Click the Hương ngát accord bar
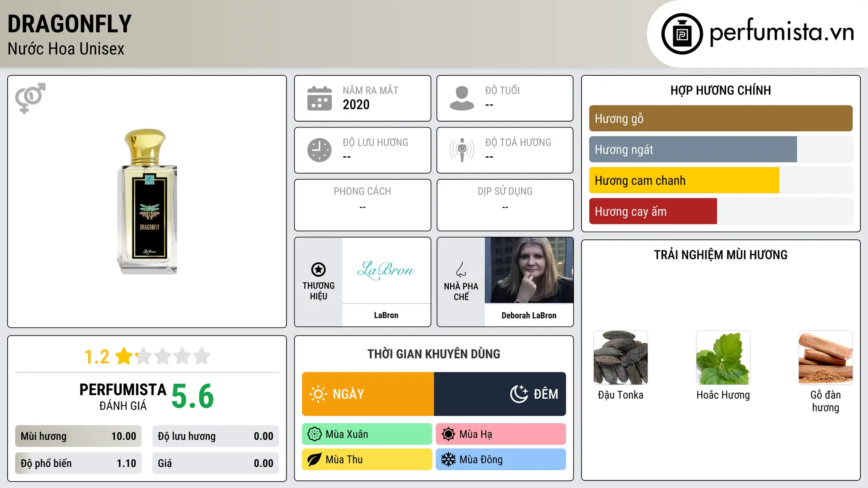 coord(721,150)
